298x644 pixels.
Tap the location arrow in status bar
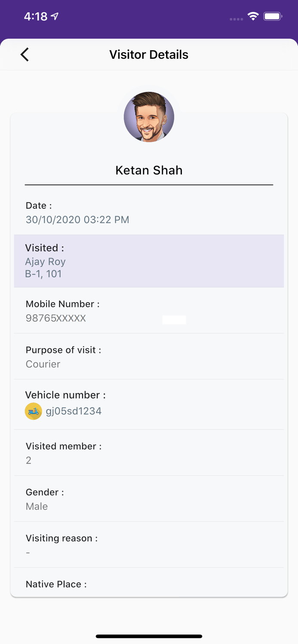pyautogui.click(x=55, y=16)
